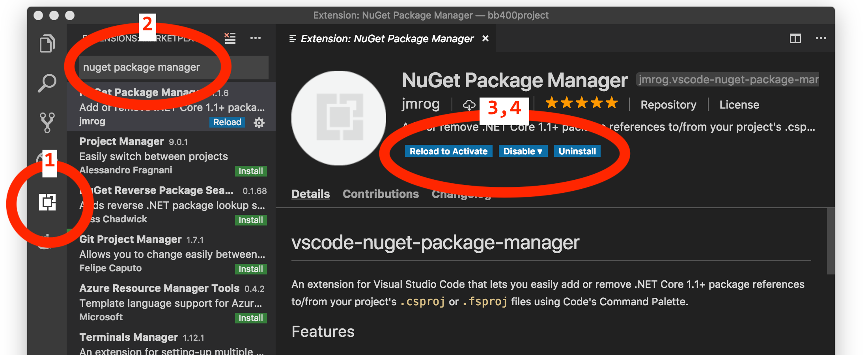Image resolution: width=868 pixels, height=355 pixels.
Task: Uninstall the NuGet Package Manager extension
Action: tap(577, 151)
